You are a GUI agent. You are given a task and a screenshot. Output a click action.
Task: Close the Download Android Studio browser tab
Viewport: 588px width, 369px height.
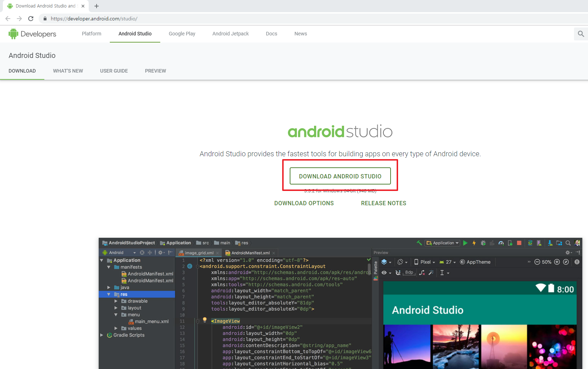pyautogui.click(x=83, y=6)
